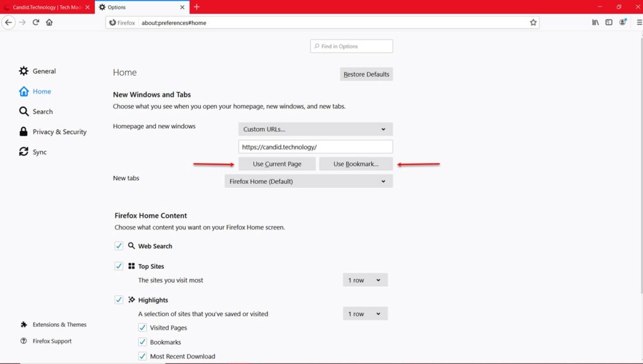Click the Use Current Page button
The height and width of the screenshot is (364, 643).
[277, 164]
